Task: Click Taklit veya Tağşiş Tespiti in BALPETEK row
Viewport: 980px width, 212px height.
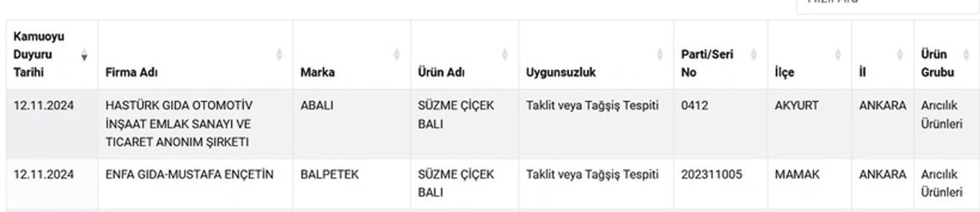Action: pyautogui.click(x=592, y=174)
